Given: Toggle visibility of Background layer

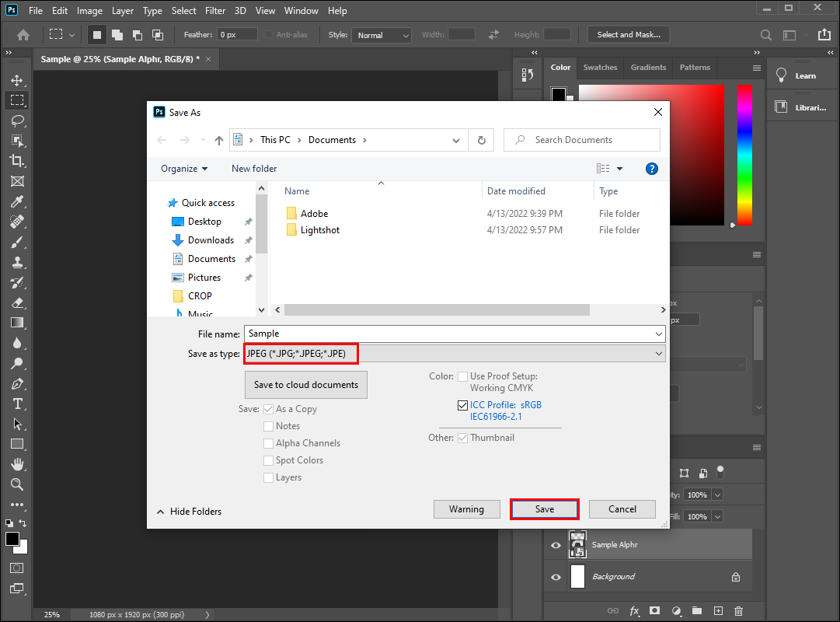Looking at the screenshot, I should [556, 577].
